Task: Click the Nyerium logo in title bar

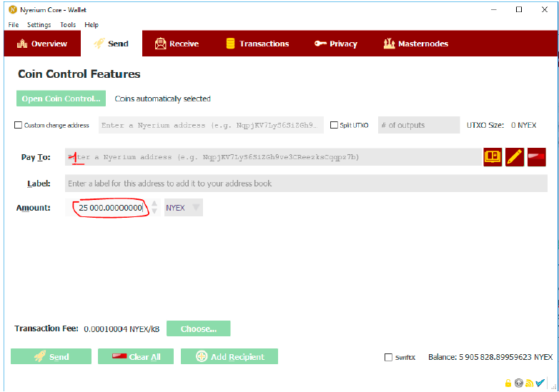Action: tap(13, 9)
